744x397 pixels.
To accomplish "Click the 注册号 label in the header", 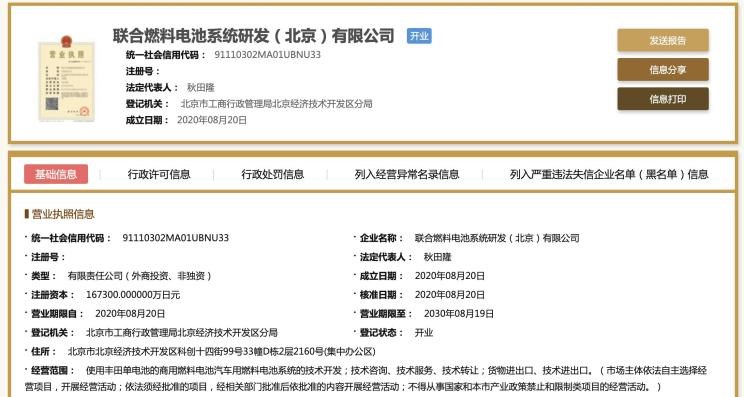I will [x=143, y=71].
